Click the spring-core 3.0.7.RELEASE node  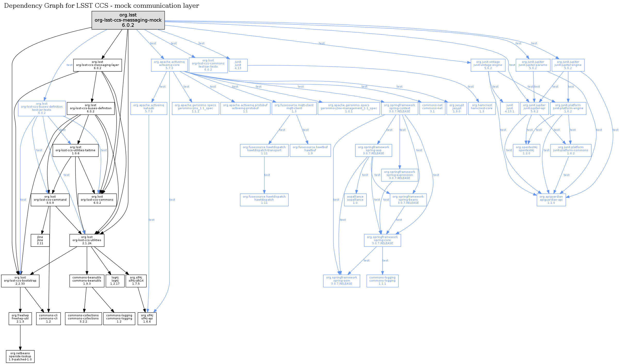click(x=382, y=240)
